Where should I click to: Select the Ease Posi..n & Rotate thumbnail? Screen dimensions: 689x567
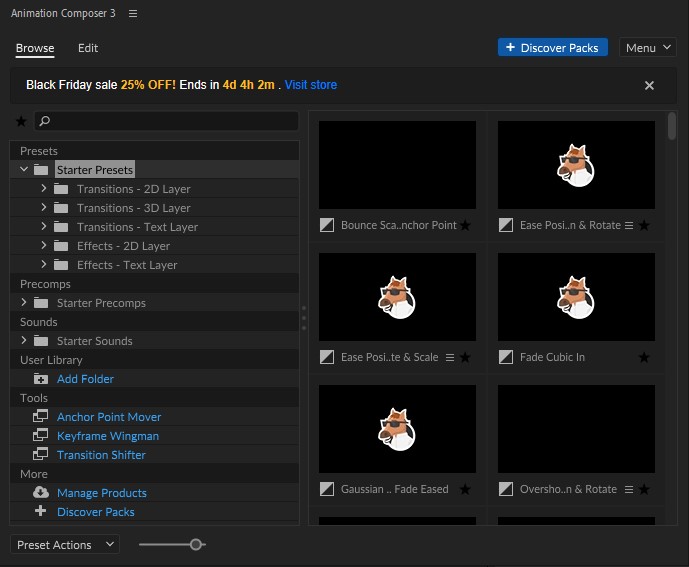pyautogui.click(x=576, y=165)
